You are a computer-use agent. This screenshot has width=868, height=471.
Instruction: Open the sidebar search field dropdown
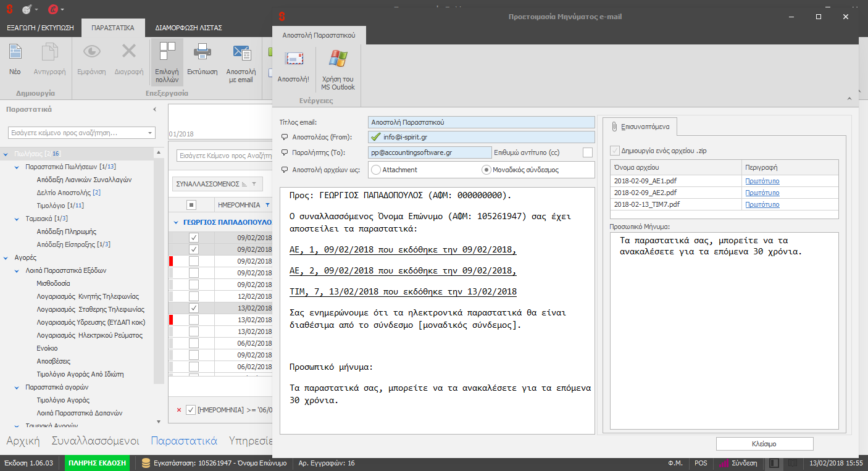[x=150, y=133]
